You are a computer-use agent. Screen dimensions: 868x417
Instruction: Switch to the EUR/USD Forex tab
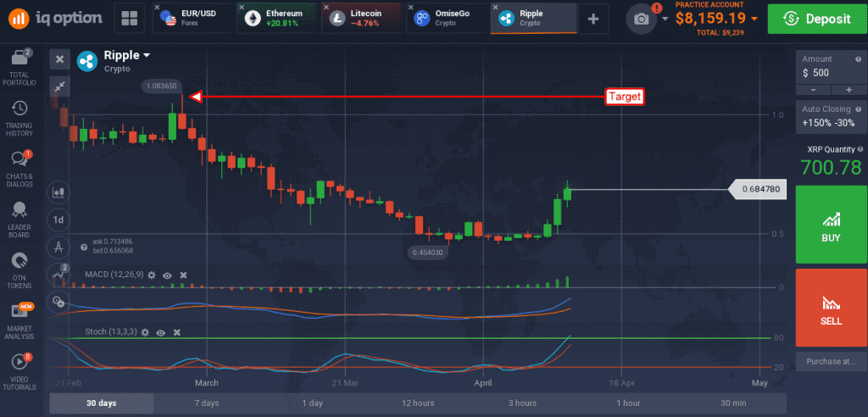click(x=193, y=19)
